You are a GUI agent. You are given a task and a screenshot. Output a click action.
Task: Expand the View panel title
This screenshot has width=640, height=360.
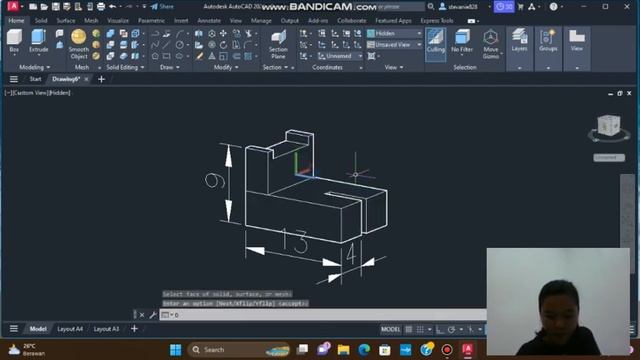394,67
